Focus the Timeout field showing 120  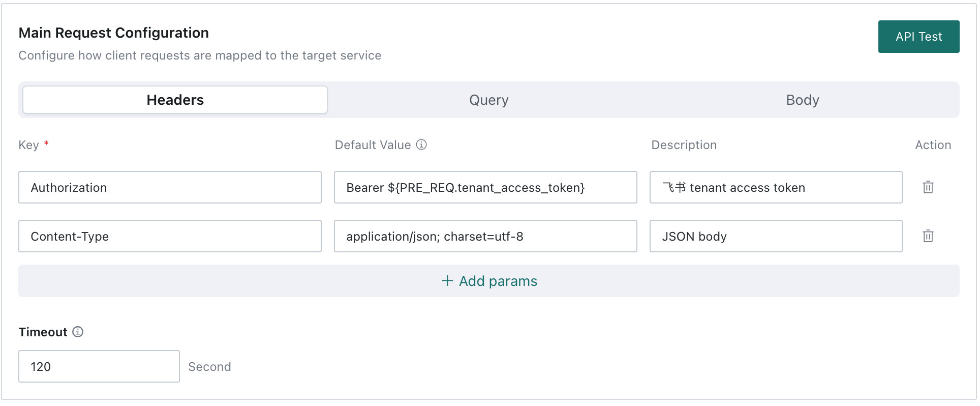click(99, 366)
